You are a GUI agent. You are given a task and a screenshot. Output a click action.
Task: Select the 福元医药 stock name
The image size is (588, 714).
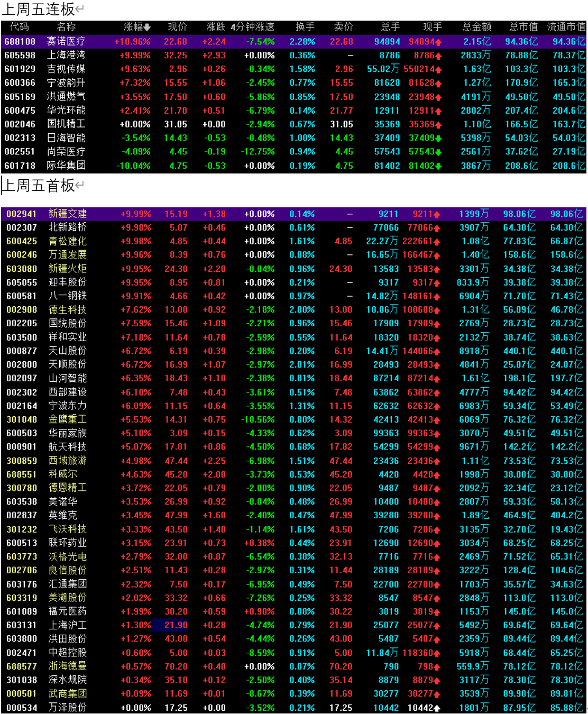68,611
